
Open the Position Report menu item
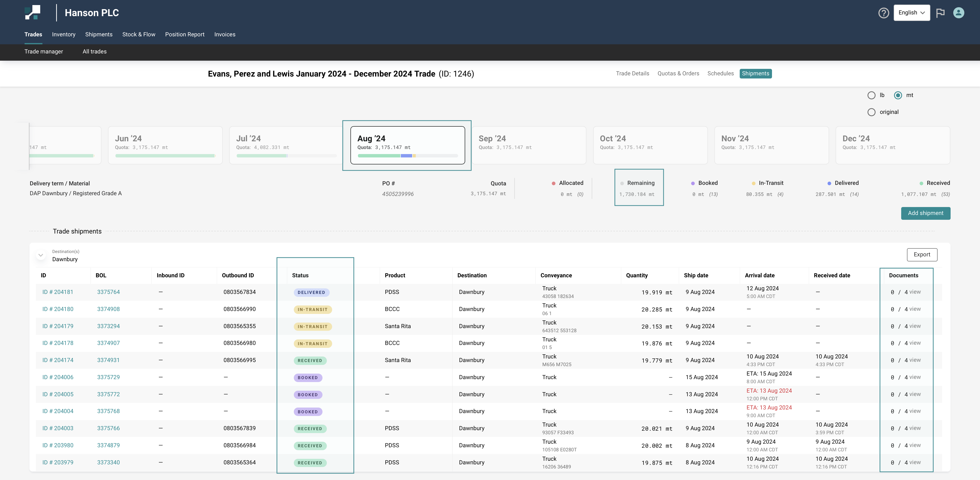185,35
